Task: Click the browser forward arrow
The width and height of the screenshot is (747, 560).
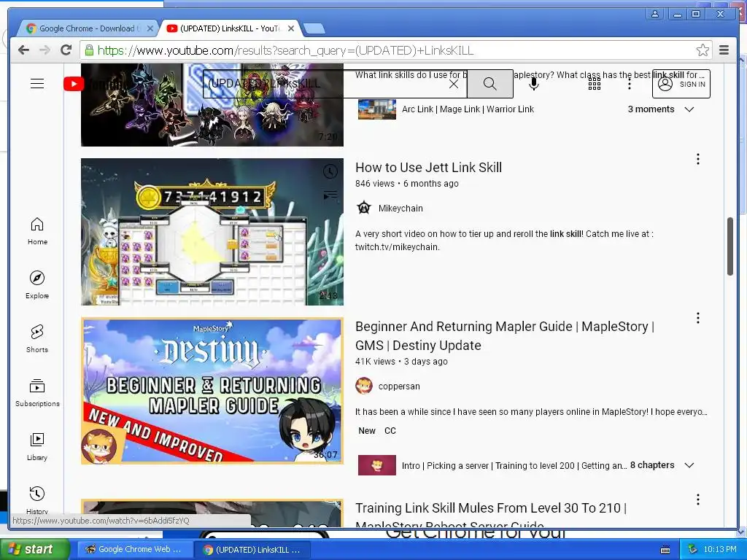Action: (x=44, y=50)
